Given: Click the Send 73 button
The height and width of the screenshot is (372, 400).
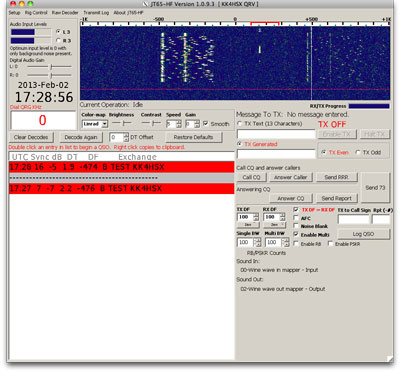Looking at the screenshot, I should coord(375,188).
